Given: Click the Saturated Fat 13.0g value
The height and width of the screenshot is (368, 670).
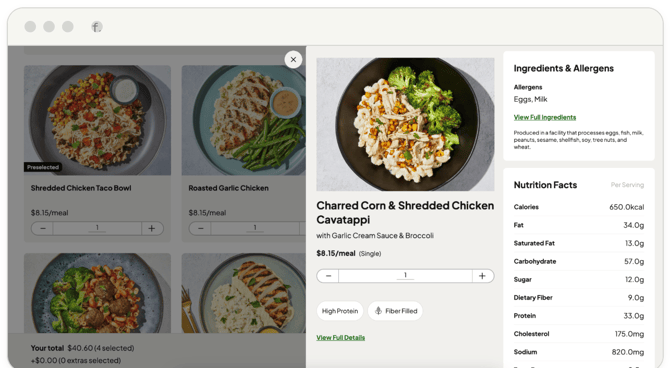Looking at the screenshot, I should click(634, 243).
